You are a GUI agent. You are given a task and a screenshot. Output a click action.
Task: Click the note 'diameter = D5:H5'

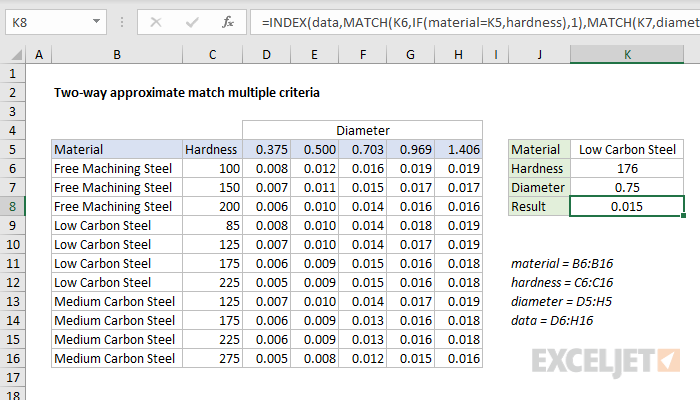pyautogui.click(x=561, y=301)
